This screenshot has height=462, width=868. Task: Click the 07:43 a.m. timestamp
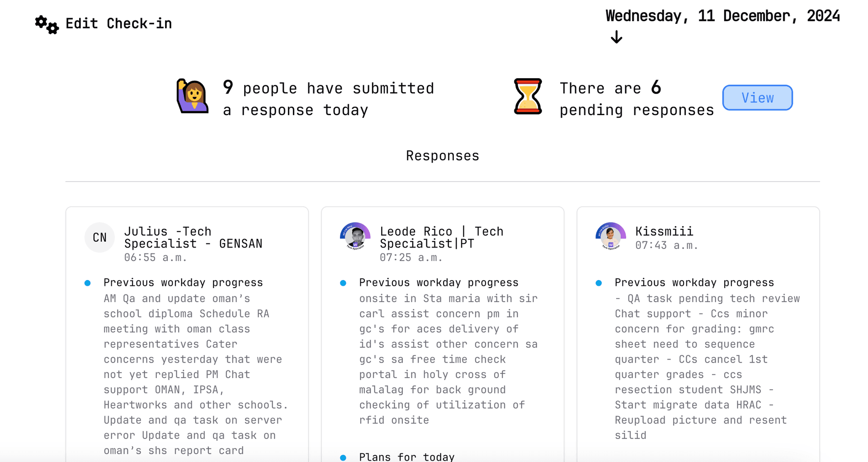coord(666,245)
